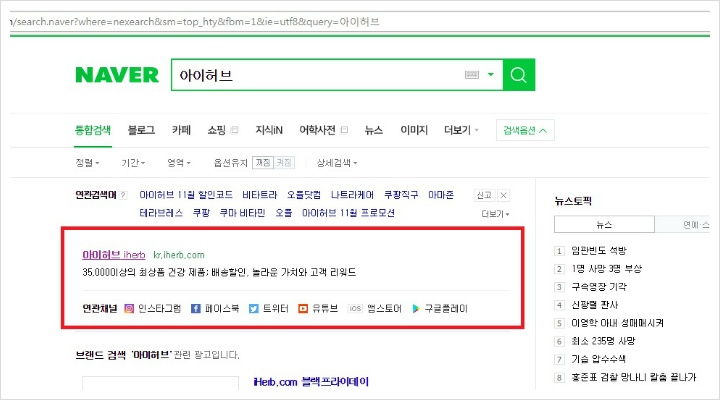The image size is (720, 400).
Task: Open news topic 최소 235명 사망
Action: pos(603,341)
